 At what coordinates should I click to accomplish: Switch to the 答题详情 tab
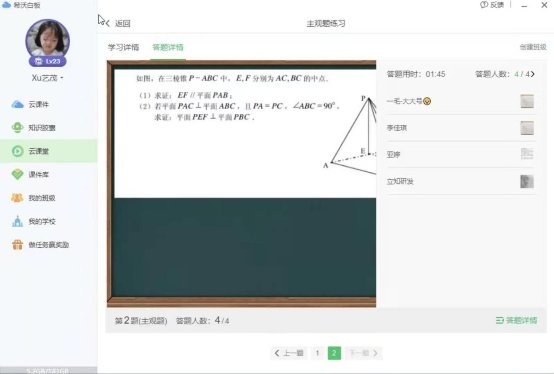[168, 47]
